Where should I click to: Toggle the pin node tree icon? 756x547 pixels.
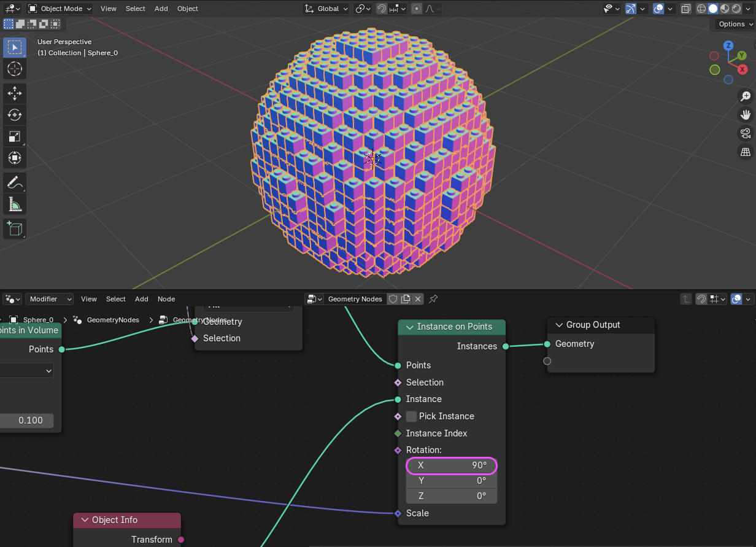(x=433, y=299)
